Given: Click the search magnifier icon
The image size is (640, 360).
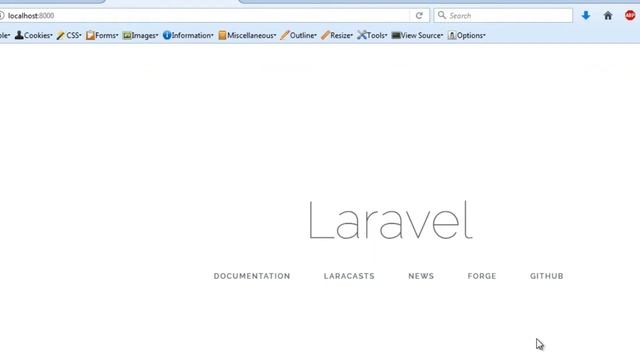Looking at the screenshot, I should [x=442, y=15].
